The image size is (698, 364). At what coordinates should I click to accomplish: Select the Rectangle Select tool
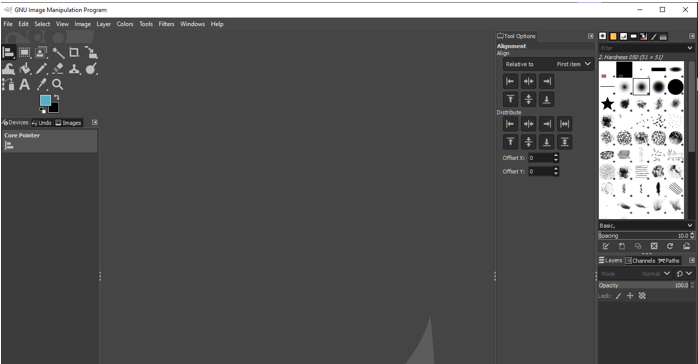24,53
